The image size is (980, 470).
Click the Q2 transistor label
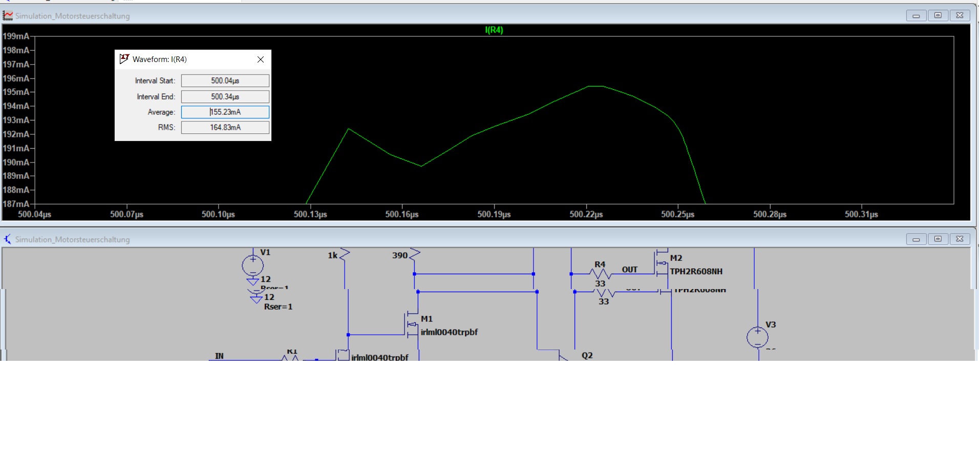pyautogui.click(x=587, y=355)
